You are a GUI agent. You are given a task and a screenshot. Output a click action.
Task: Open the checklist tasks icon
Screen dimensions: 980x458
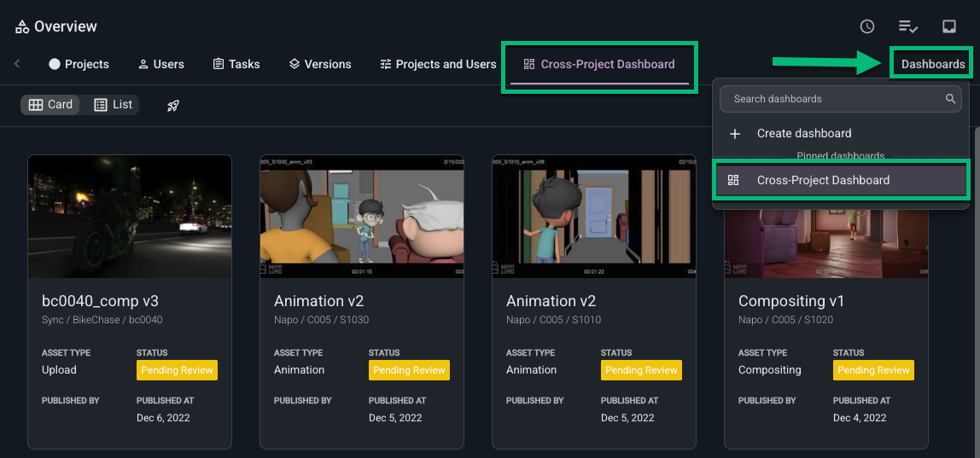coord(908,26)
